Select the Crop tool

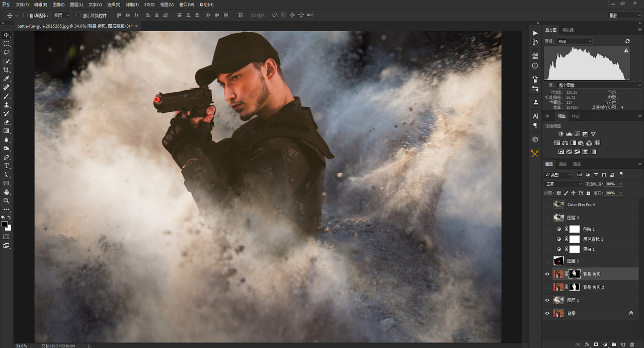click(7, 70)
